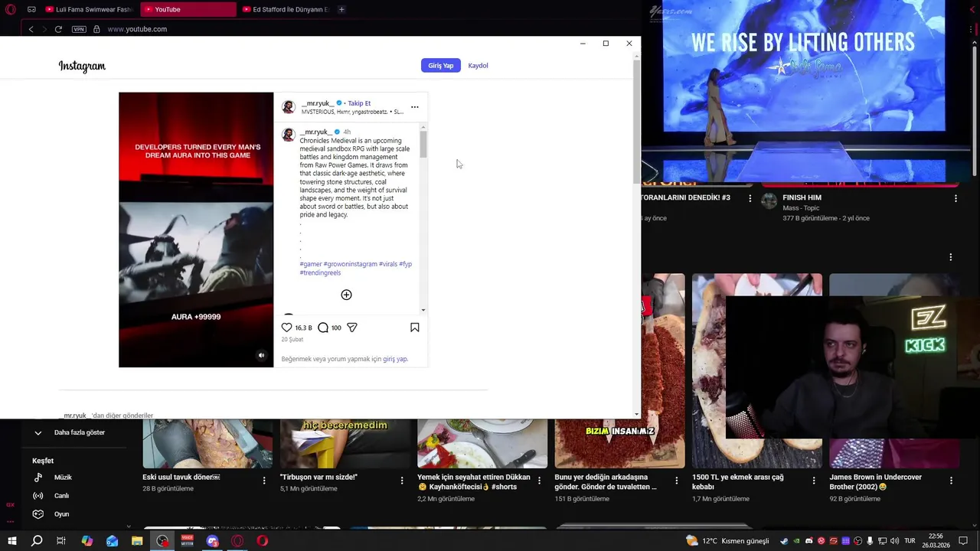Click the Instagram window vertical scrollbar
Image resolution: width=980 pixels, height=551 pixels.
[x=636, y=121]
